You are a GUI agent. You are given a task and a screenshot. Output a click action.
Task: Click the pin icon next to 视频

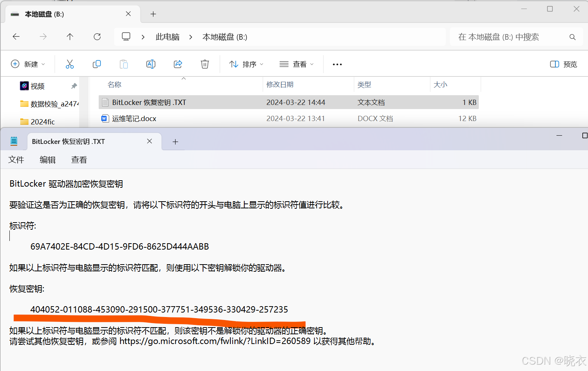(74, 86)
